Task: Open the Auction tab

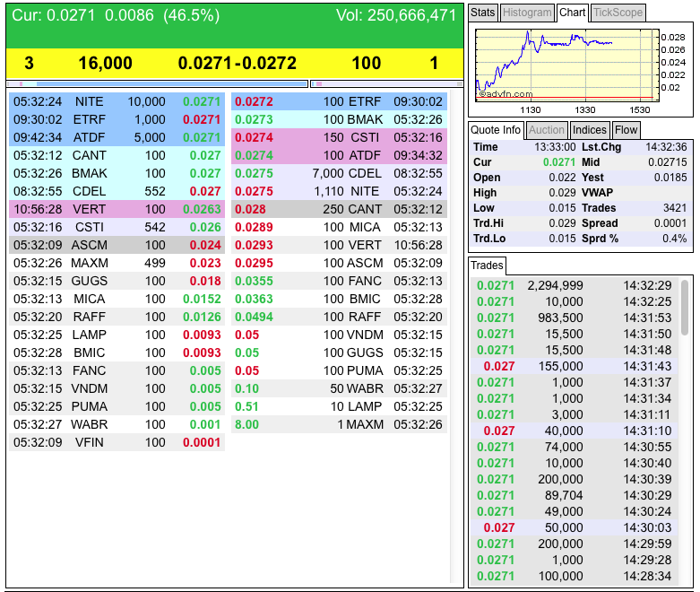Action: tap(547, 130)
